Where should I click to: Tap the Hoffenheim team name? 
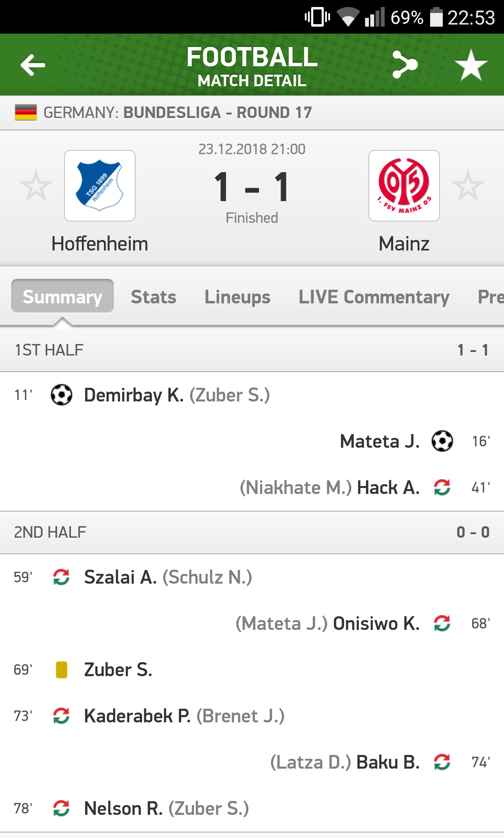click(100, 243)
